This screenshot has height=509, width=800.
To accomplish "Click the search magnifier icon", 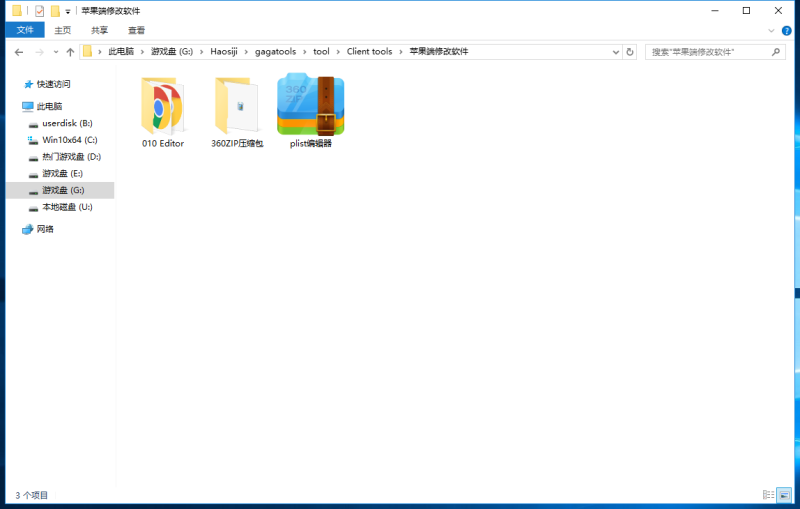I will (x=776, y=52).
